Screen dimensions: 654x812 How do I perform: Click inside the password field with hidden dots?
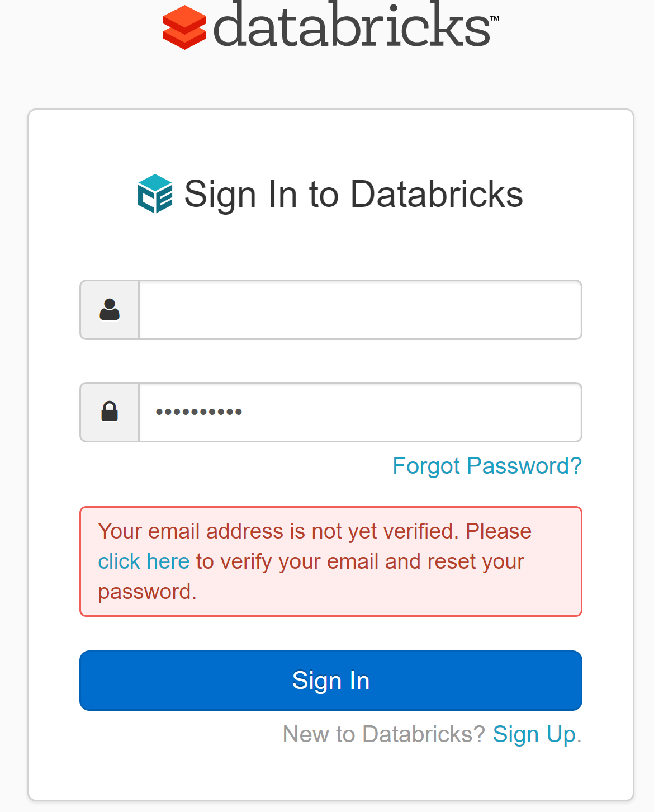pyautogui.click(x=361, y=412)
